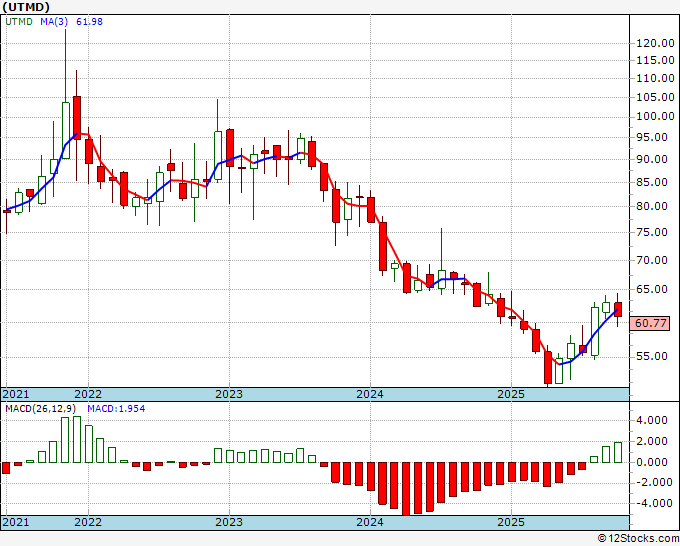Open the 12Stocks.com watermark link
This screenshot has height=546, width=680.
[x=639, y=538]
